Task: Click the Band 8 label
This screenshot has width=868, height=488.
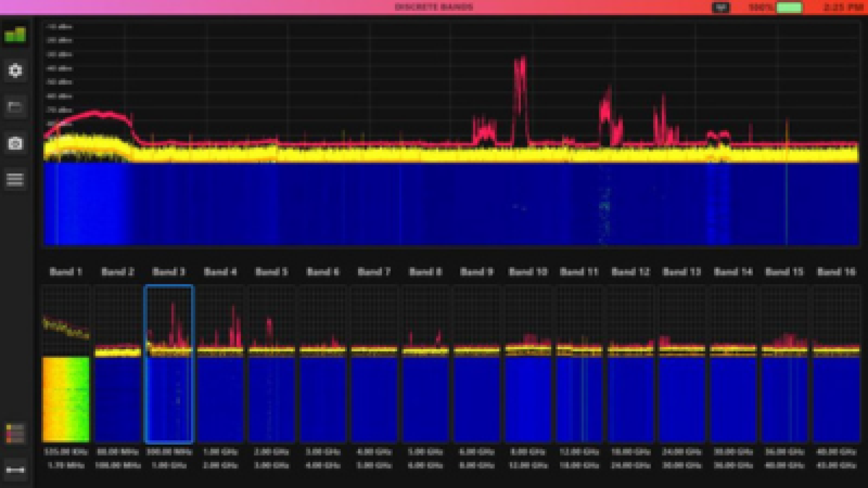Action: (425, 272)
